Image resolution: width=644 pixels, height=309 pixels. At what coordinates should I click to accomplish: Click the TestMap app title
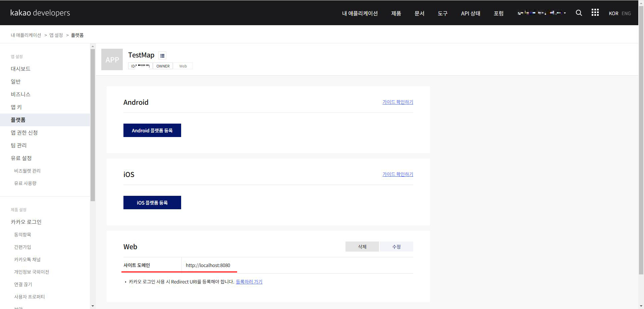[141, 55]
